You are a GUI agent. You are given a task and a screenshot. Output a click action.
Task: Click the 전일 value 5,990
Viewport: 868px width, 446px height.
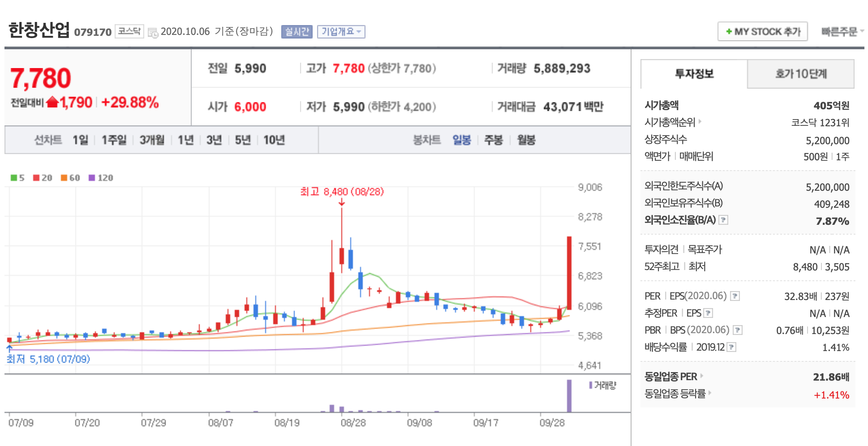coord(250,69)
